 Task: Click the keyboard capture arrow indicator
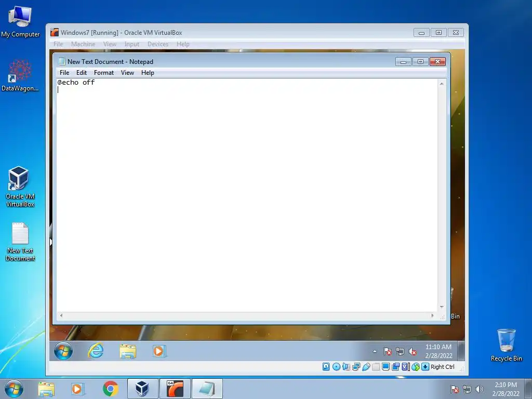pos(425,367)
